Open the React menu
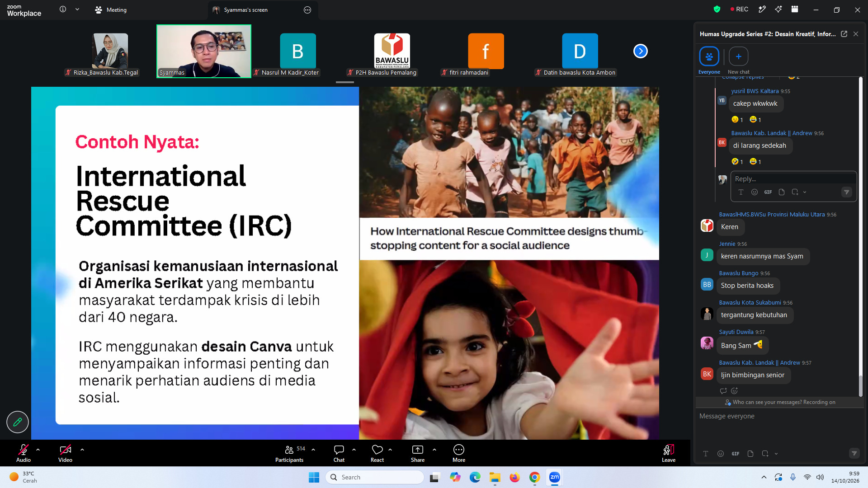This screenshot has width=868, height=488. [x=377, y=453]
